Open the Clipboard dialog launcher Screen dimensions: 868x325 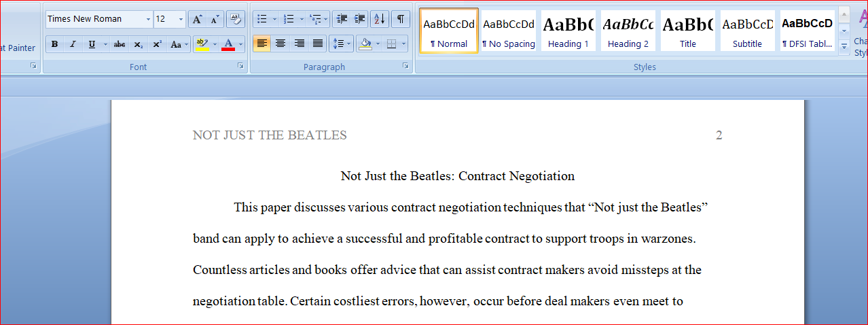33,66
